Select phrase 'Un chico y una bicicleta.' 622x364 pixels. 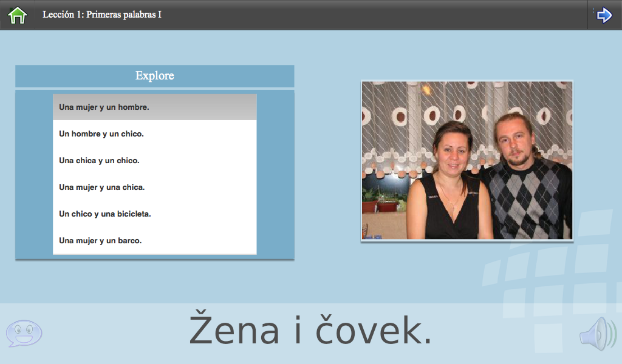(x=155, y=214)
